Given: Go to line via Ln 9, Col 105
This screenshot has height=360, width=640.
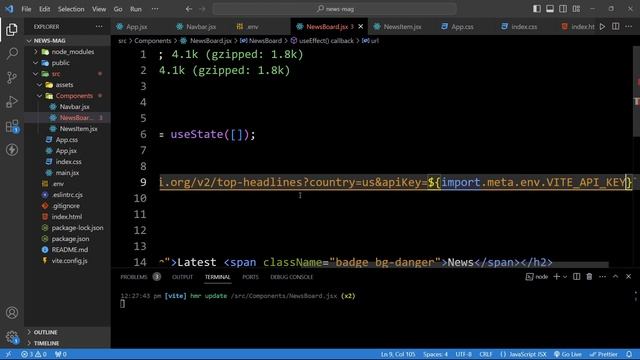Looking at the screenshot, I should pyautogui.click(x=398, y=354).
